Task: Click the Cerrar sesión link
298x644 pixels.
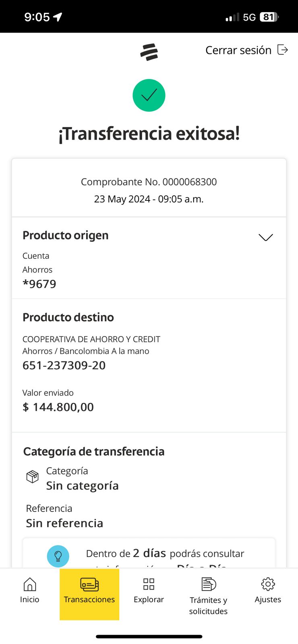Action: click(x=238, y=50)
